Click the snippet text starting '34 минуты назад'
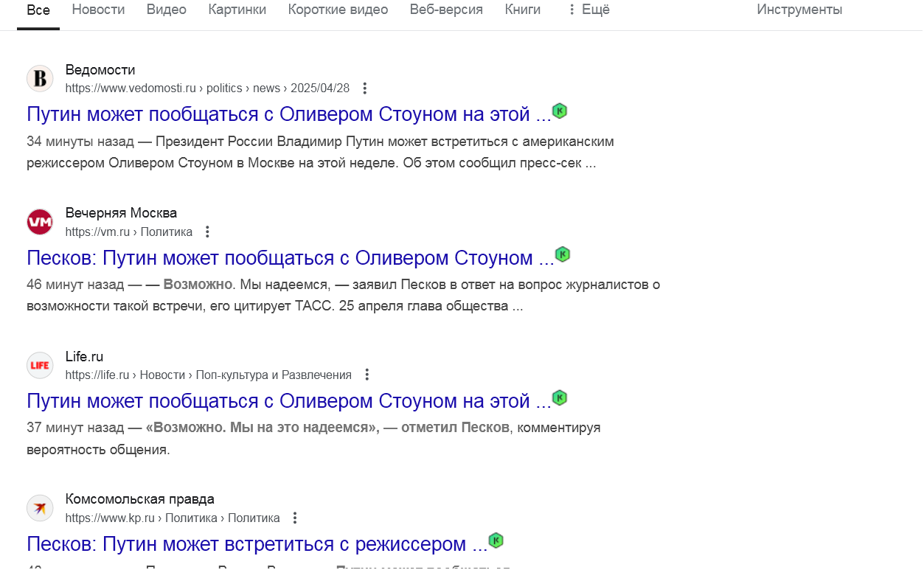The height and width of the screenshot is (570, 924). pos(321,152)
